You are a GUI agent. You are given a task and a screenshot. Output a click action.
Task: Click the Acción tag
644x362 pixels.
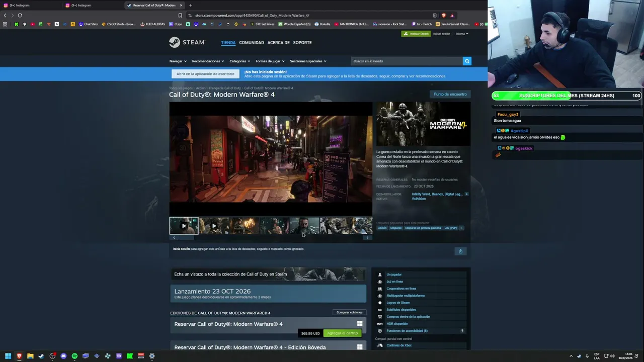[x=382, y=228]
